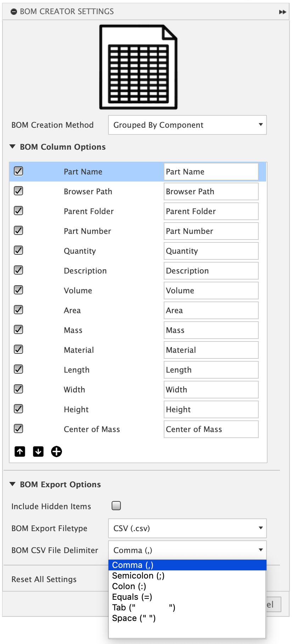
Task: Disable the Quantity column checkbox
Action: [x=18, y=251]
